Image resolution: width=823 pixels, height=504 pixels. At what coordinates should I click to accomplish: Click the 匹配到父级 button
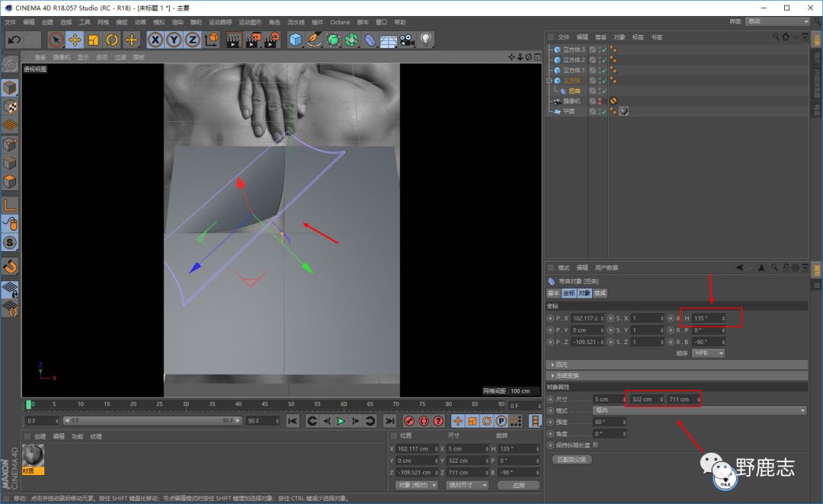(x=572, y=459)
